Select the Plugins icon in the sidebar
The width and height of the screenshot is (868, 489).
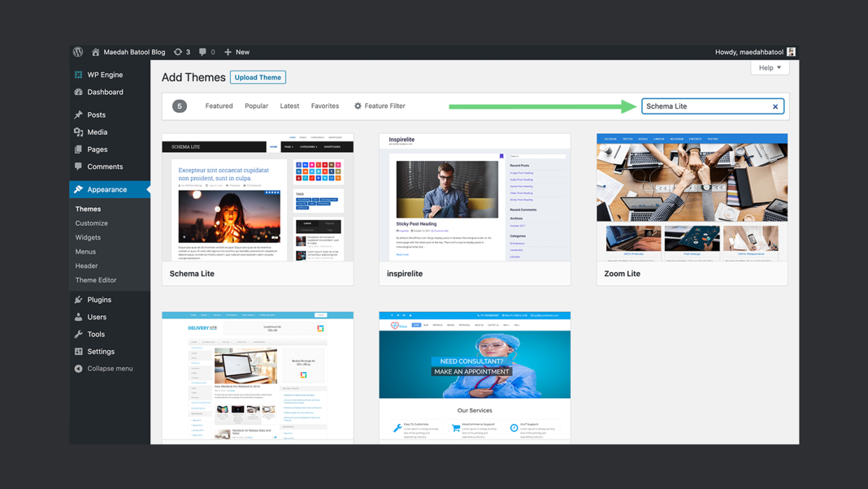(x=78, y=299)
